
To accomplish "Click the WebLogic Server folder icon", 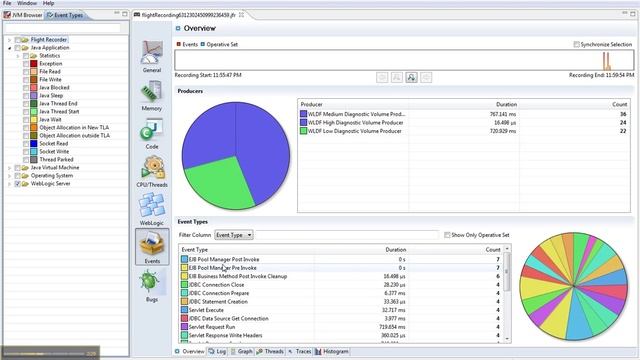I will click(25, 184).
